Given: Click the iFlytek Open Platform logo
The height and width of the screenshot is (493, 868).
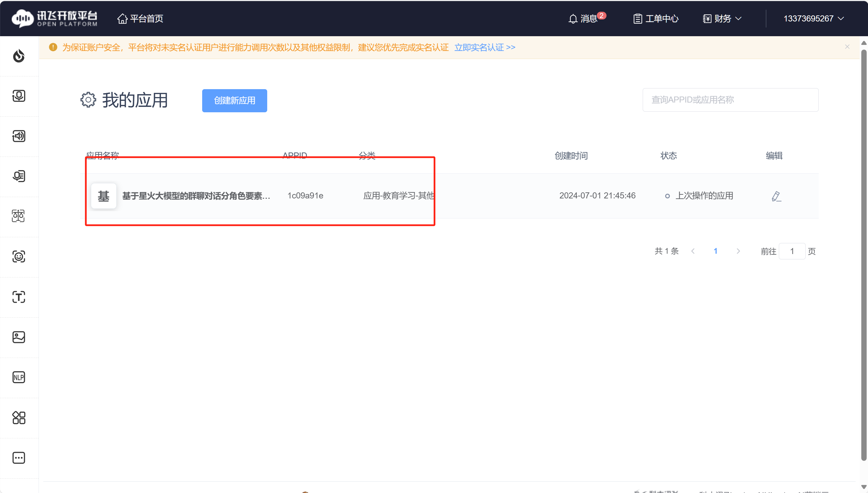Looking at the screenshot, I should click(55, 18).
